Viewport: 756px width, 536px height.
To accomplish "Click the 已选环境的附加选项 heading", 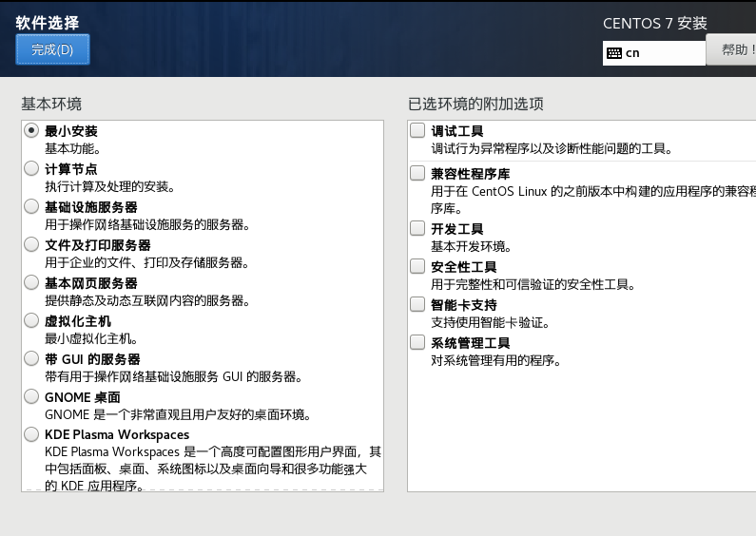I will pos(475,104).
